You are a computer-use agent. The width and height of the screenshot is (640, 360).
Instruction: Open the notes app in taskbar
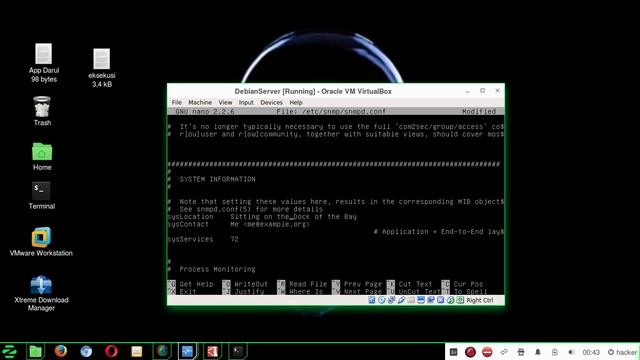coord(137,351)
